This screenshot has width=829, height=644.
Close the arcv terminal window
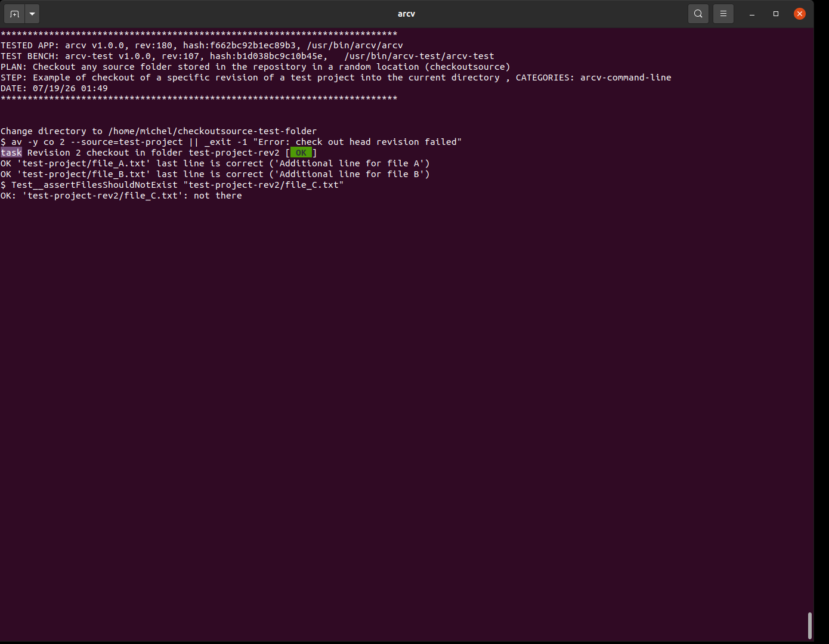(800, 14)
